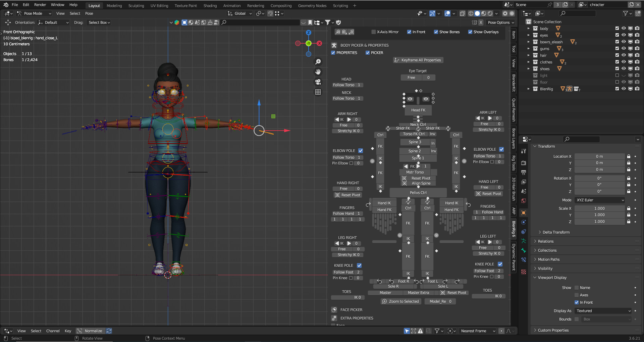Open Display As Textured dropdown
Image resolution: width=644 pixels, height=342 pixels.
[603, 311]
